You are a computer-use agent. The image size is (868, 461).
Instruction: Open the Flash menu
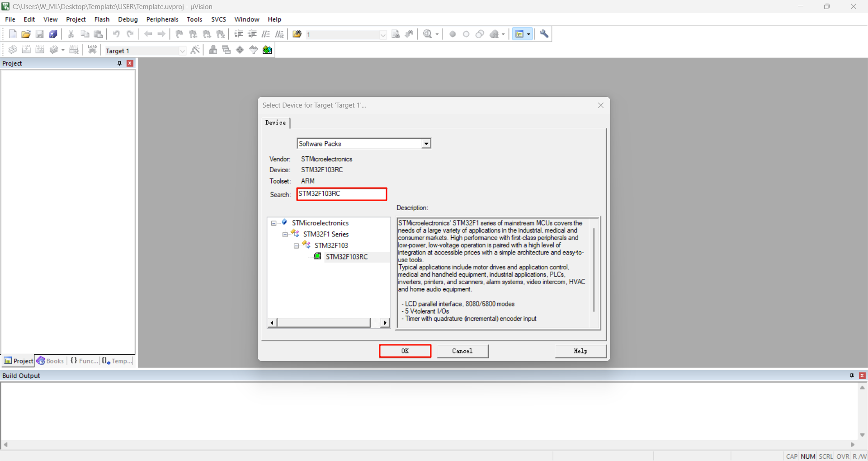pyautogui.click(x=102, y=19)
